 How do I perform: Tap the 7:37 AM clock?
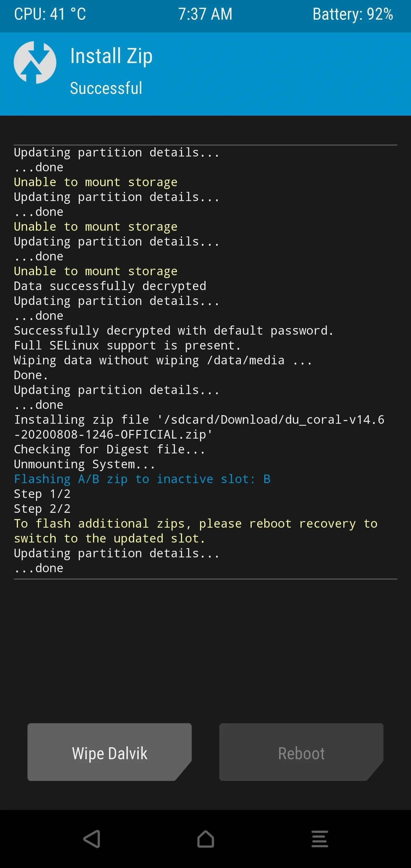pyautogui.click(x=205, y=14)
